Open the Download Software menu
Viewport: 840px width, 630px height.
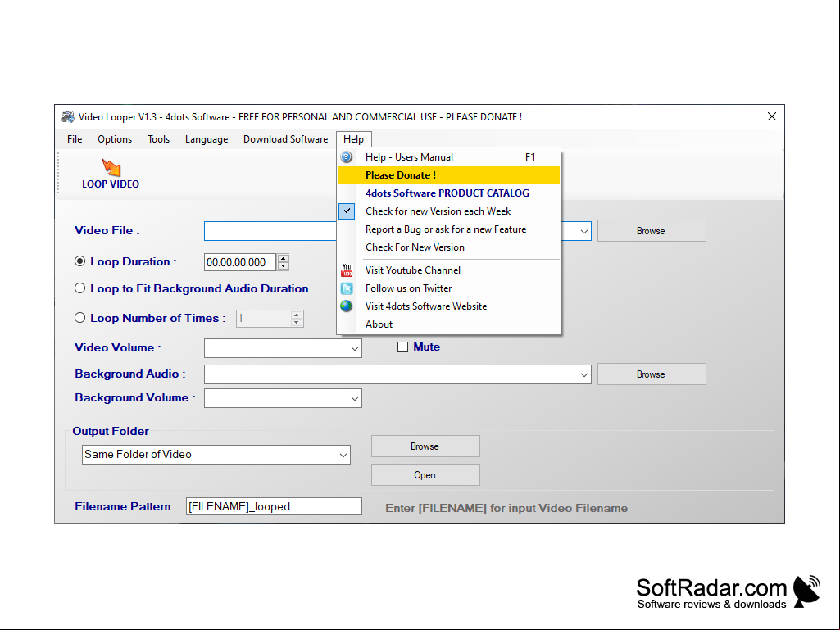coord(285,139)
